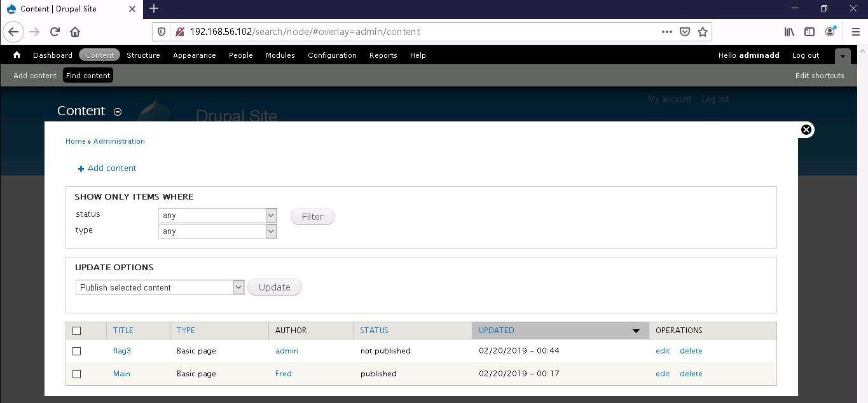Open a new browser tab with plus
This screenshot has height=403, width=868.
tap(154, 9)
